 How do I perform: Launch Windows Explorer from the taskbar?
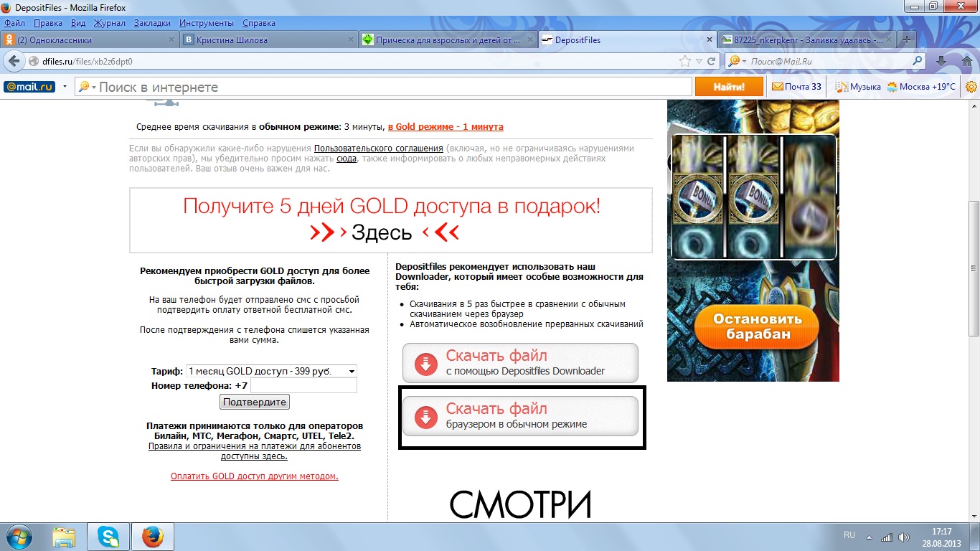coord(64,537)
